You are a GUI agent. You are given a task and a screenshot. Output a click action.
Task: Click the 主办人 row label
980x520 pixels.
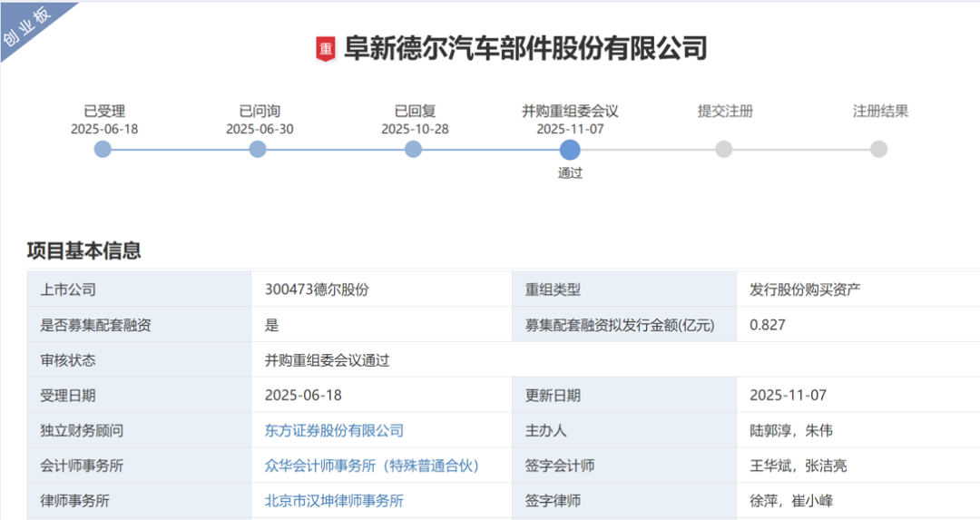(545, 431)
